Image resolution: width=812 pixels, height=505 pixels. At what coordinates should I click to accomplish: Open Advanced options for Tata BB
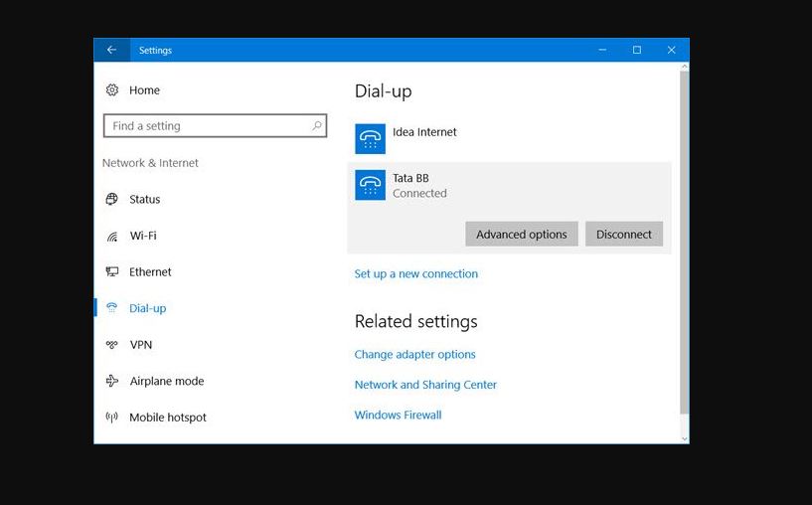522,235
